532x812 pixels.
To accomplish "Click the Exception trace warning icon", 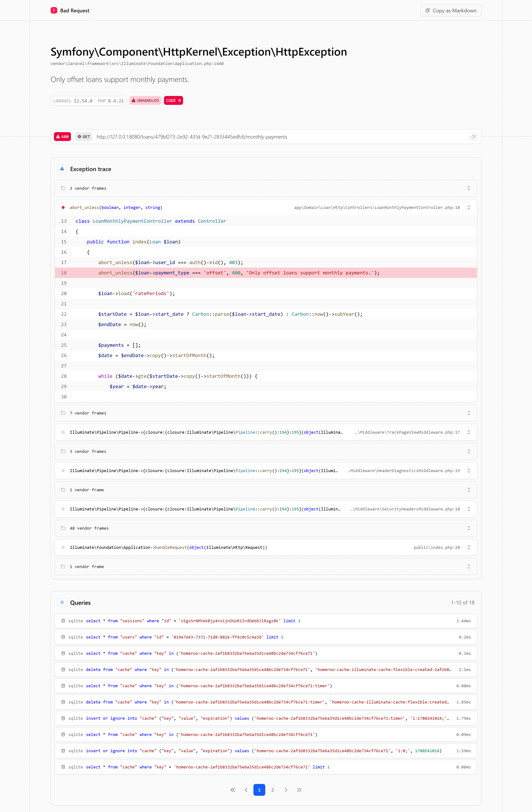I will coord(62,169).
